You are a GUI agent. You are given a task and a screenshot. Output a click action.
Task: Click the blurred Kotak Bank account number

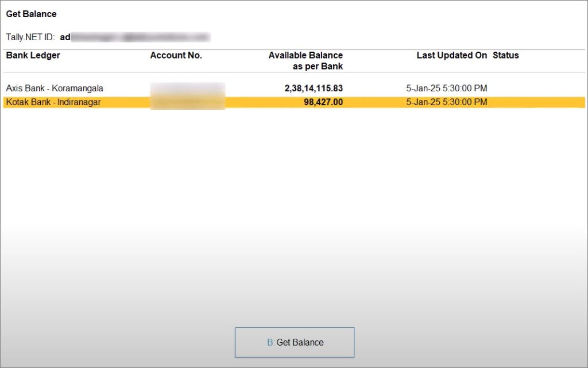pyautogui.click(x=187, y=102)
